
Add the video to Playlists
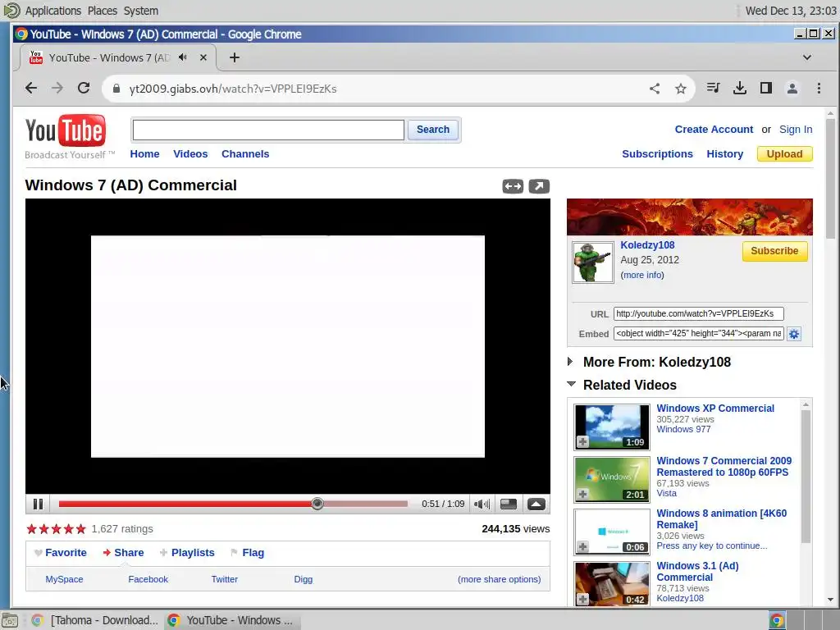(193, 552)
